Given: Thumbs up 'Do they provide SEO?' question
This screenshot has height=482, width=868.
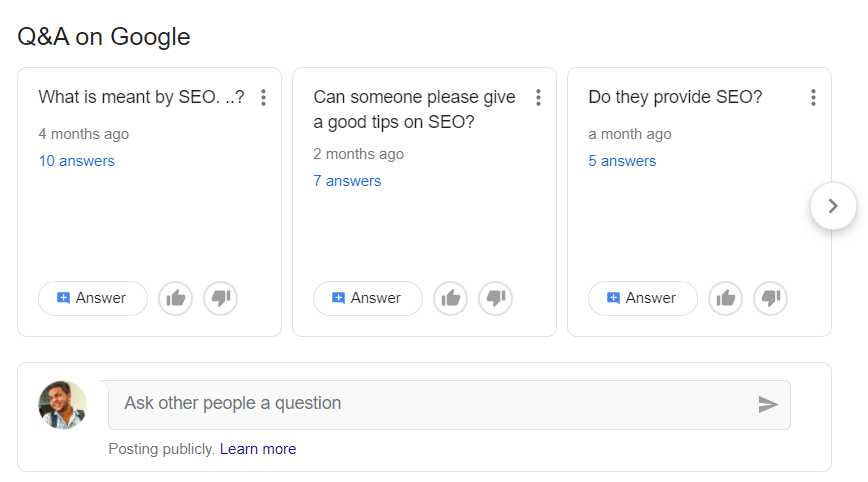Looking at the screenshot, I should 726,298.
